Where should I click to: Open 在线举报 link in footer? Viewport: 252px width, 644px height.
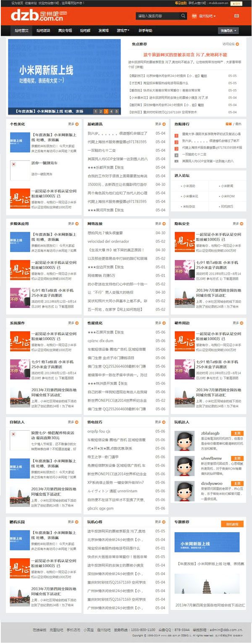click(39, 630)
